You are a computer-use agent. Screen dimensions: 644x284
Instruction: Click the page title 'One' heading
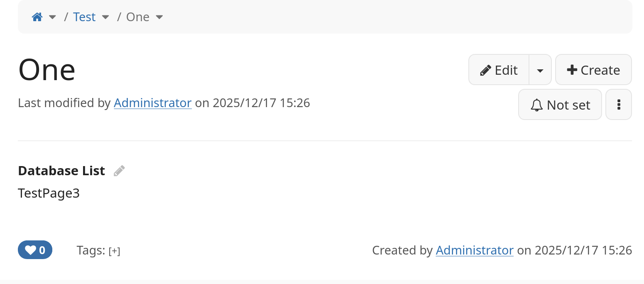point(47,70)
